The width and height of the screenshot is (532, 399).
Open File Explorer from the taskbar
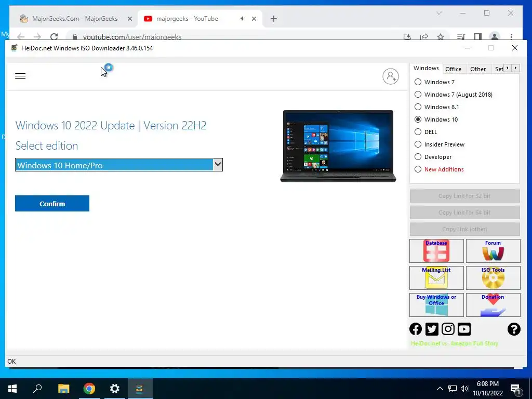(x=63, y=389)
